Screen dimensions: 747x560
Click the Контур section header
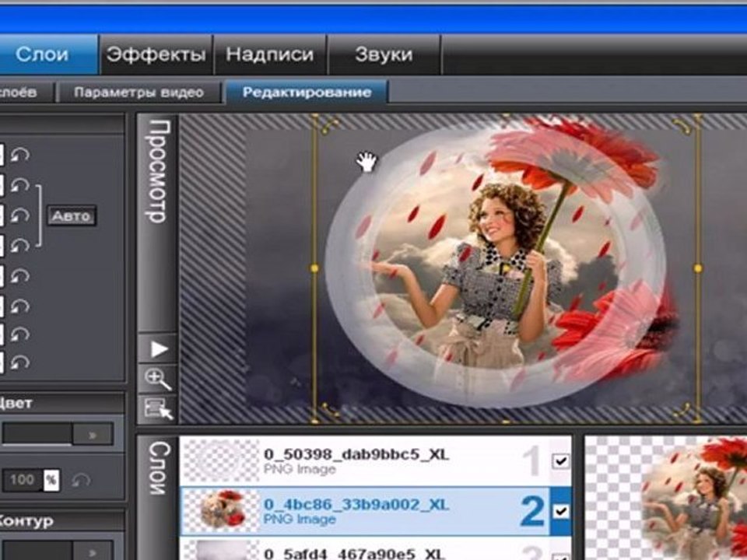[x=63, y=521]
